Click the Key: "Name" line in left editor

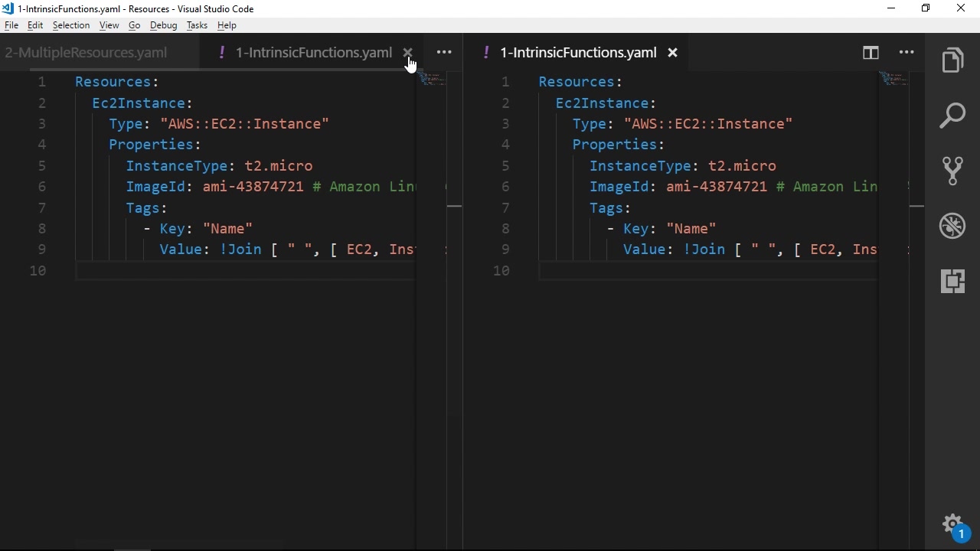click(198, 229)
